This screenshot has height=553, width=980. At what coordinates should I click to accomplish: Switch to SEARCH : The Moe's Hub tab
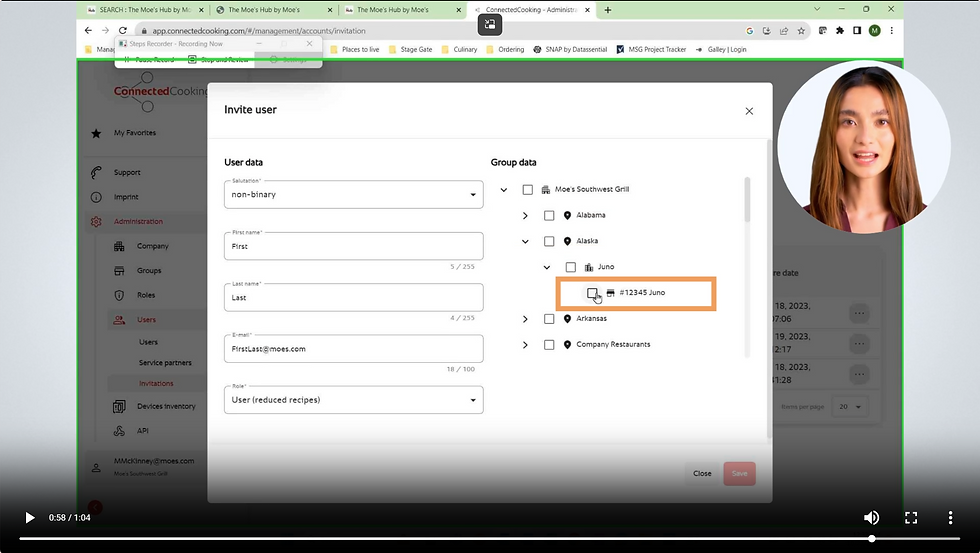point(145,10)
